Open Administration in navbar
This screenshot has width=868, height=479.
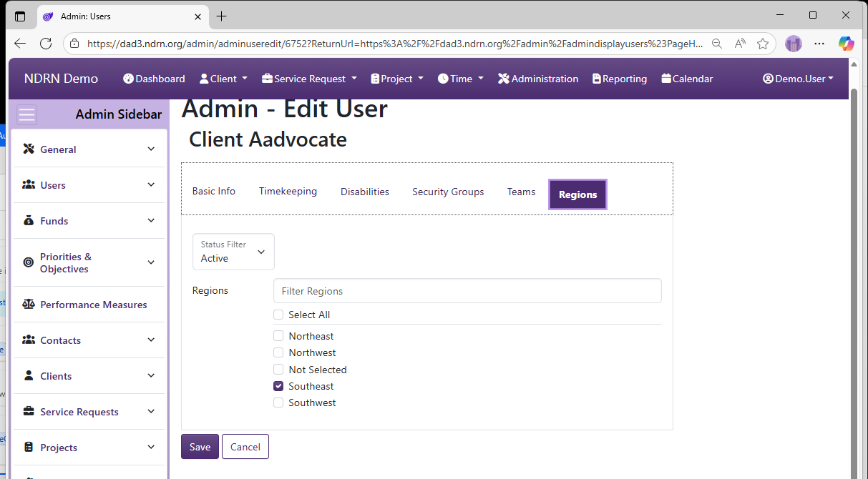coord(538,79)
